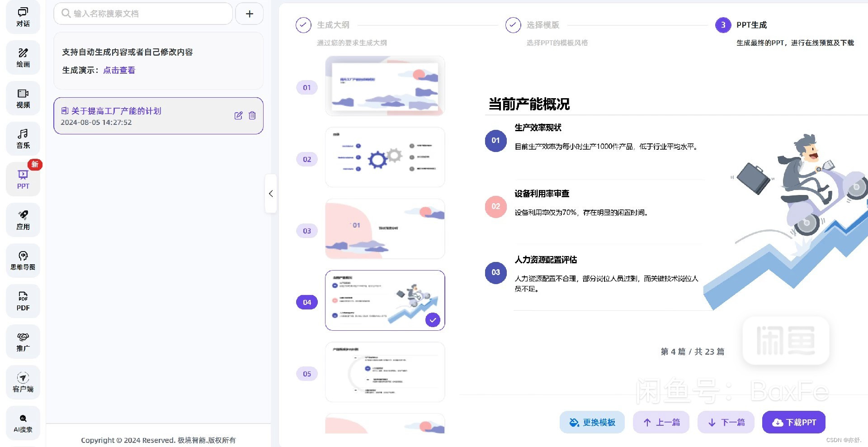Select slide 05 thumbnail

[x=385, y=372]
